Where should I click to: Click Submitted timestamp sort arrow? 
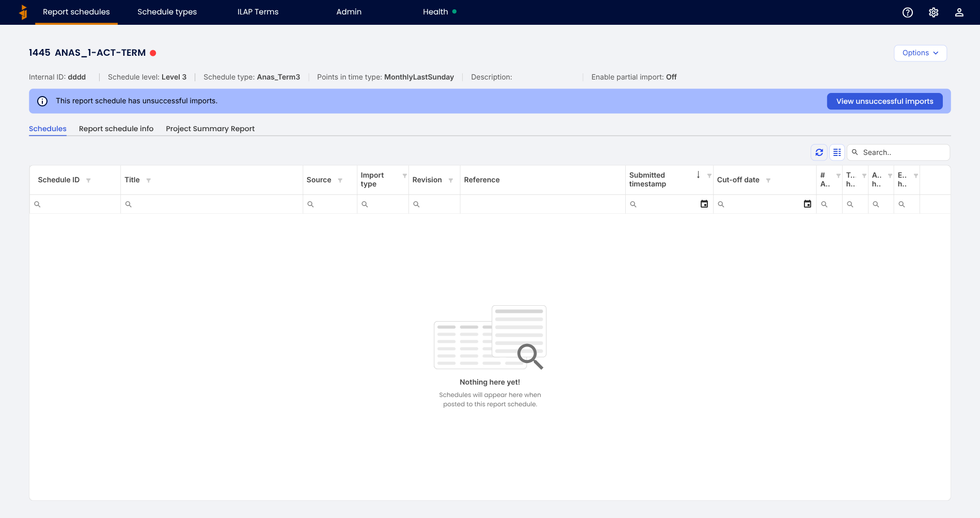click(698, 175)
